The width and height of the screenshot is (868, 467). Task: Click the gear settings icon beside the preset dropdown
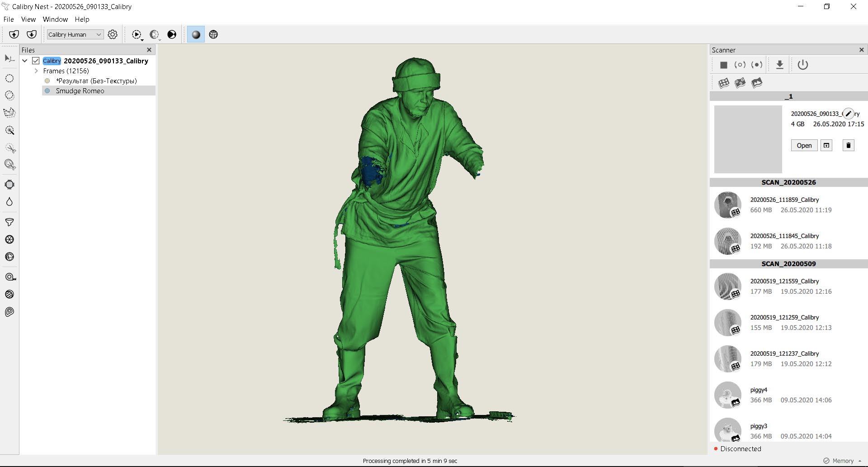coord(113,34)
